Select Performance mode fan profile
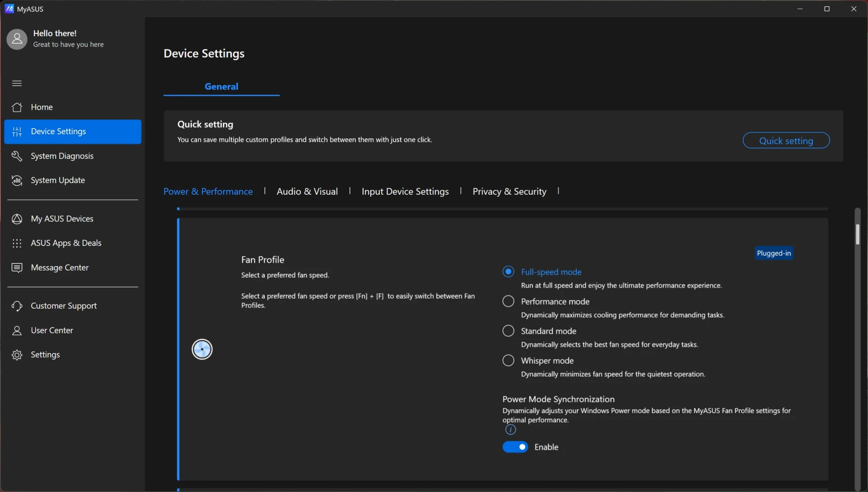The height and width of the screenshot is (492, 868). [x=508, y=301]
